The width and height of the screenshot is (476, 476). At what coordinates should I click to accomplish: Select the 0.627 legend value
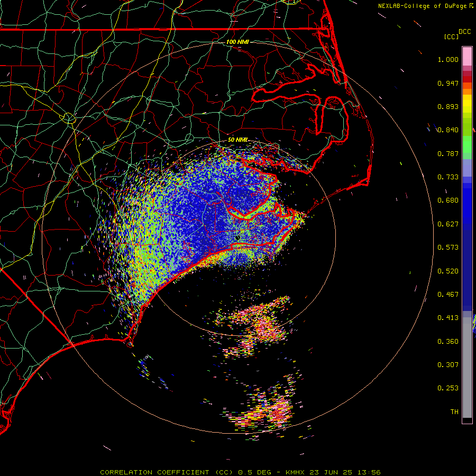coord(448,224)
